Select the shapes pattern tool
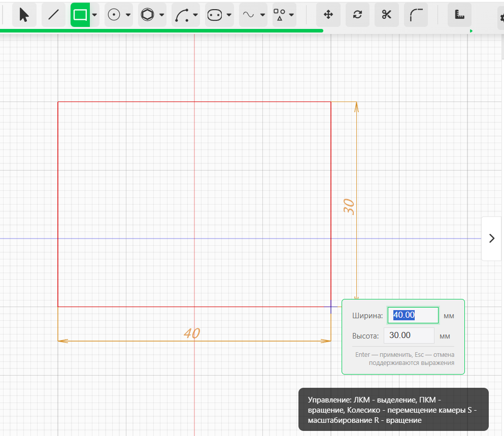 [279, 15]
